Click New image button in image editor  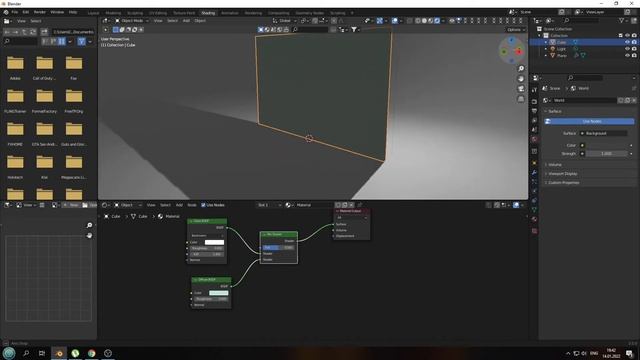tap(71, 205)
